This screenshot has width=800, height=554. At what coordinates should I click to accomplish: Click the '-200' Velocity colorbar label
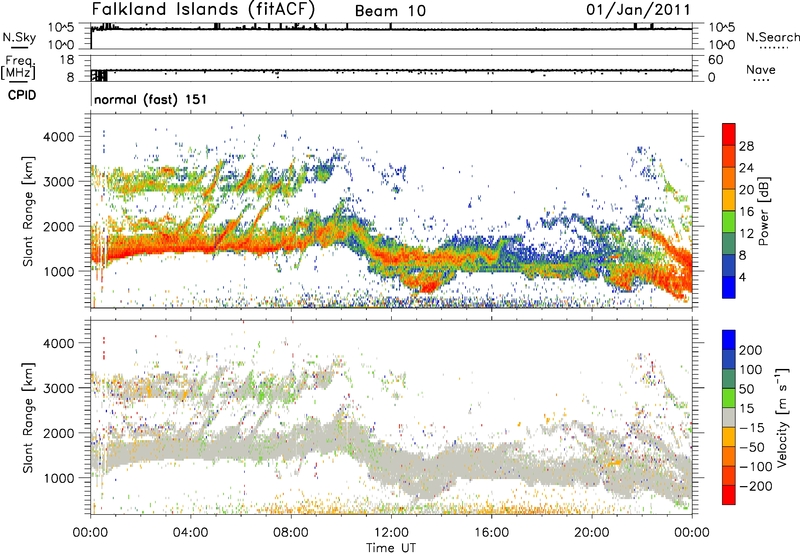[754, 486]
